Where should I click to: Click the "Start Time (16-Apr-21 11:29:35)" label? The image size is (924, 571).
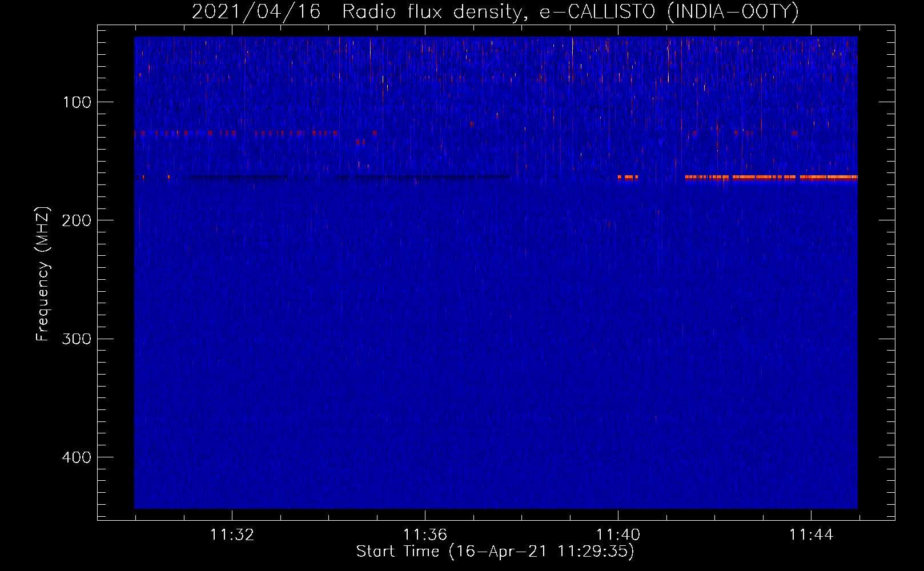tap(495, 552)
